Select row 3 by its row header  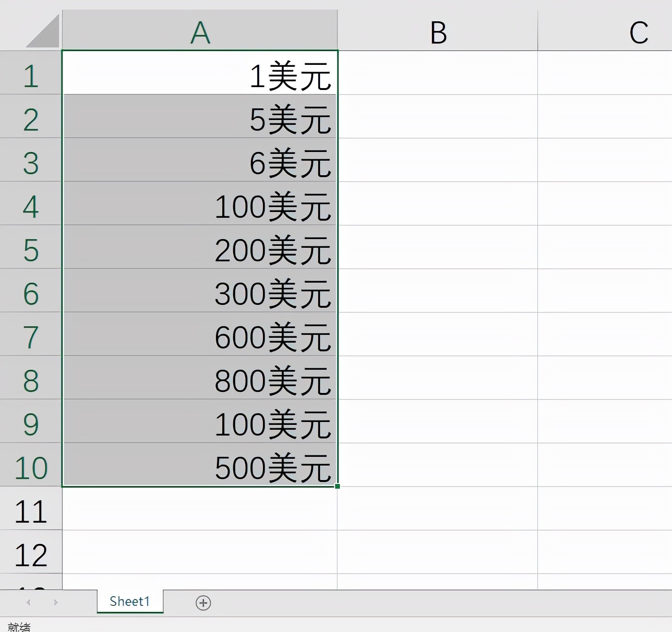(x=31, y=160)
